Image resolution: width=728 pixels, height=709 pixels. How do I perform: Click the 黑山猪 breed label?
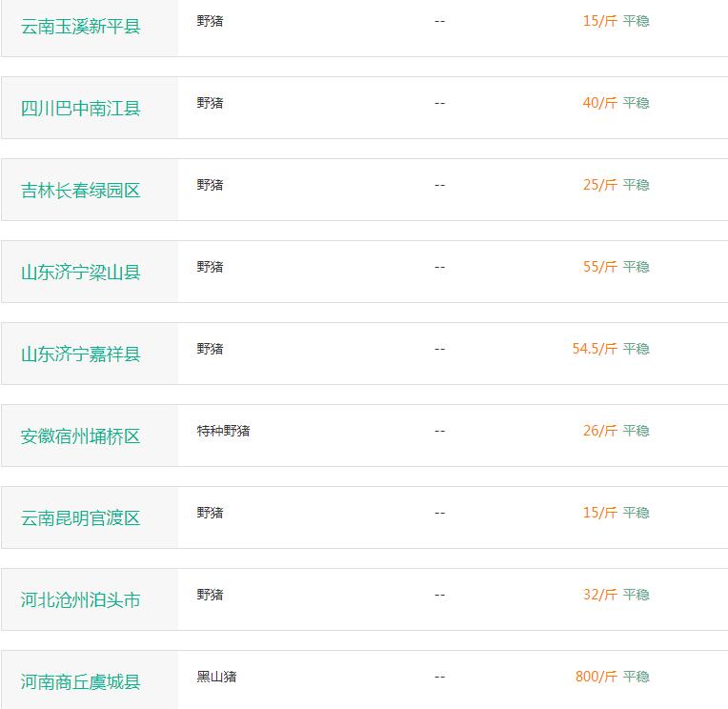[x=217, y=677]
